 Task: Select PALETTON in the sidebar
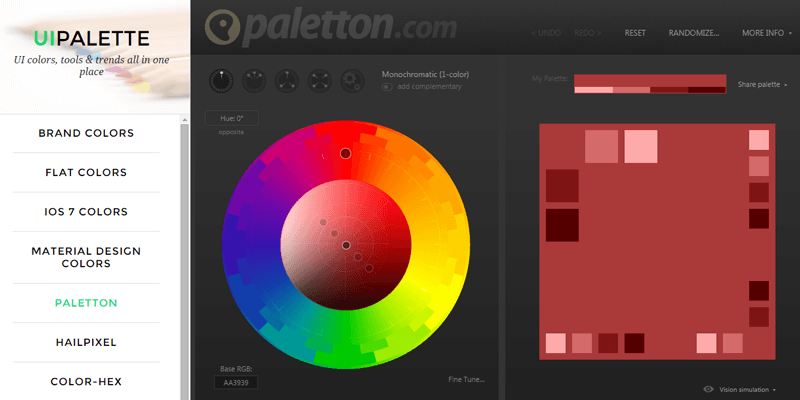[86, 303]
